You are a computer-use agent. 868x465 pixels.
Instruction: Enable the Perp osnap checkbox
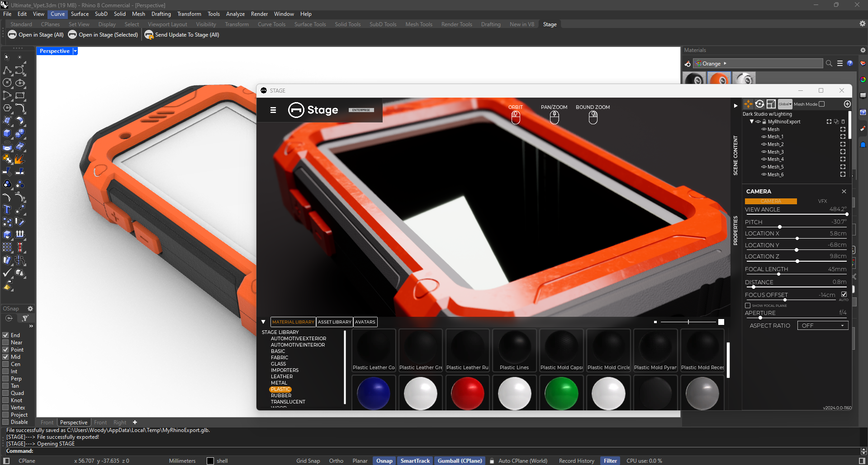(x=6, y=379)
